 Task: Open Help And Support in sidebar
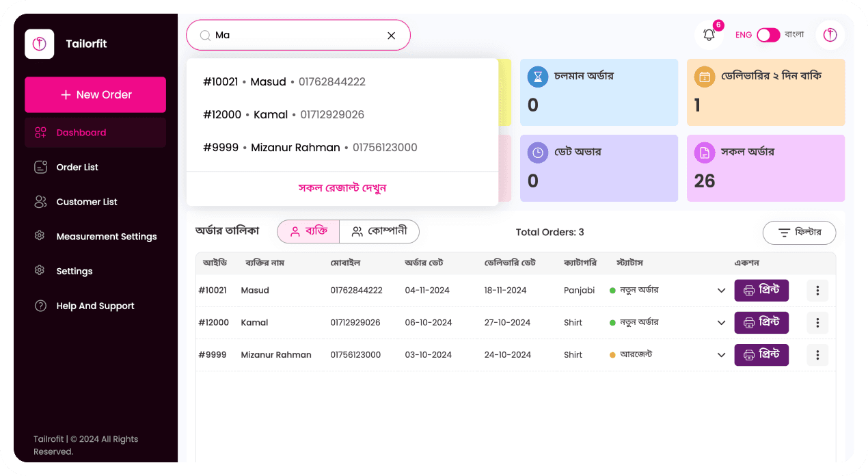point(95,306)
